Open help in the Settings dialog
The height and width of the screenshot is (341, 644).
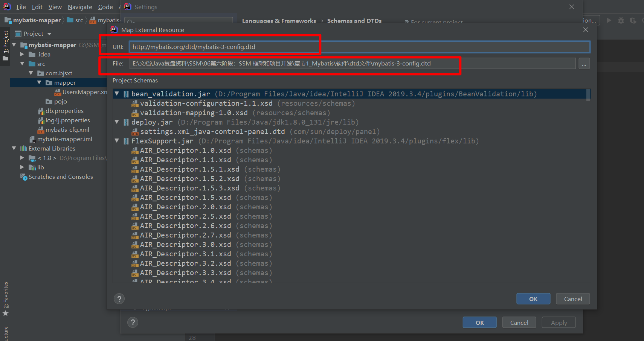(x=133, y=323)
